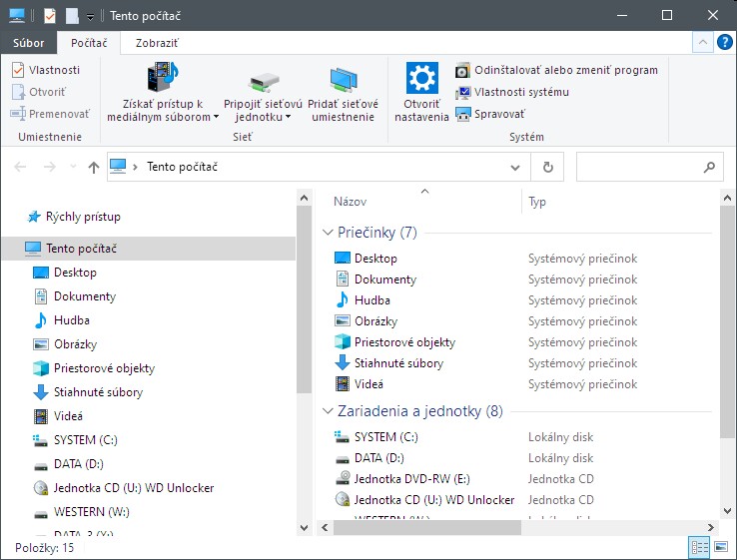Image resolution: width=737 pixels, height=560 pixels.
Task: Switch to the Zobraziť ribbon tab
Action: click(157, 43)
